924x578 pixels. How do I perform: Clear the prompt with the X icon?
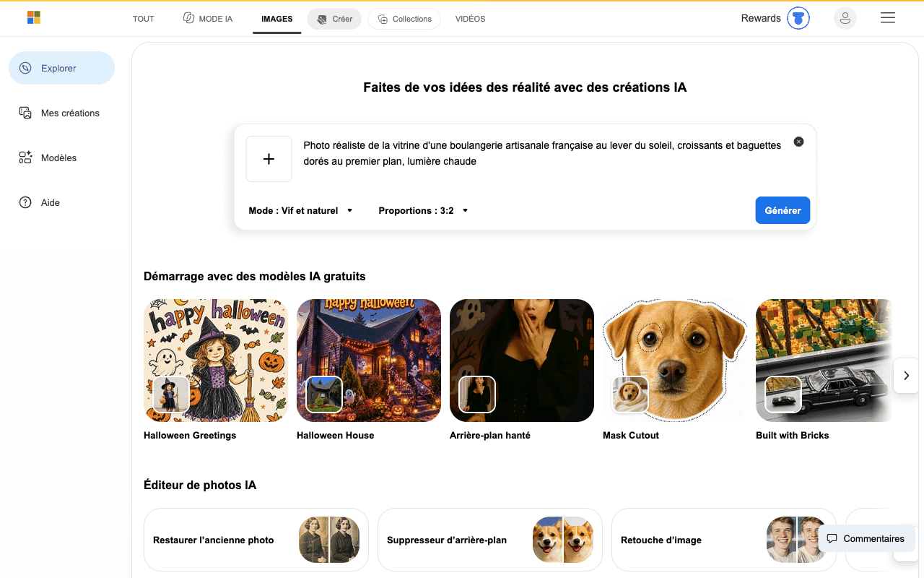tap(798, 142)
